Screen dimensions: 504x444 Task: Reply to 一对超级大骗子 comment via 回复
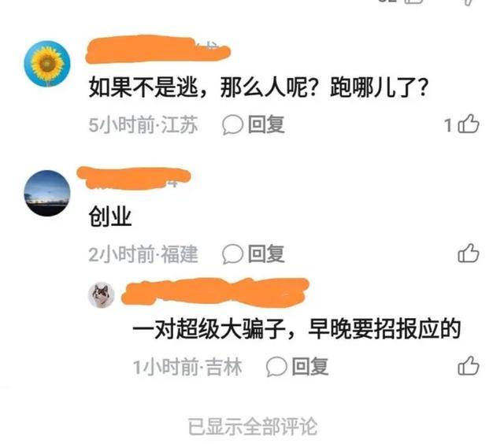click(x=310, y=367)
